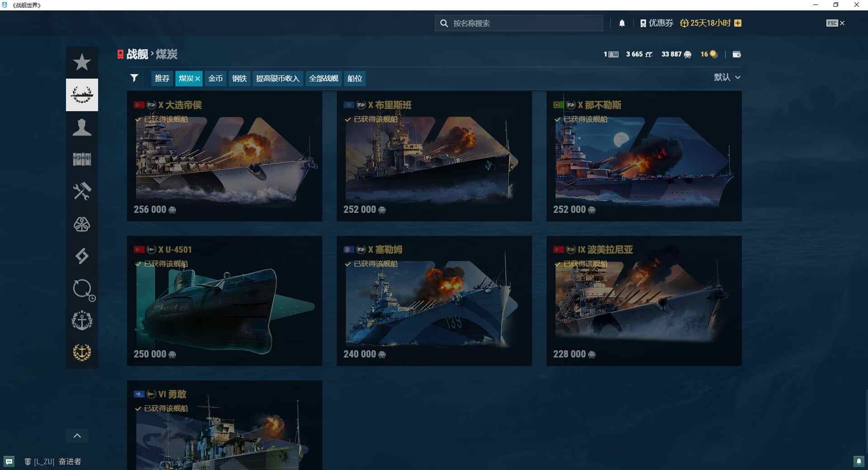868x470 pixels.
Task: Open the chat icon in bottom-left corner
Action: click(9, 461)
